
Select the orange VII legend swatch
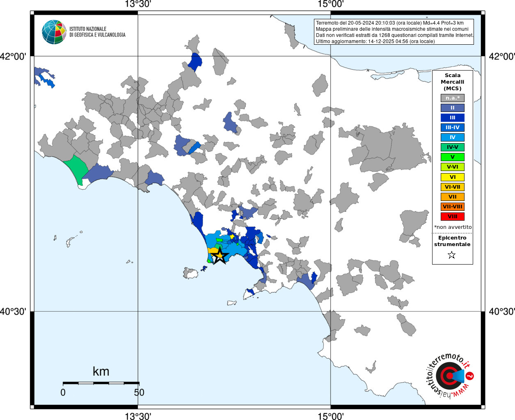click(453, 197)
